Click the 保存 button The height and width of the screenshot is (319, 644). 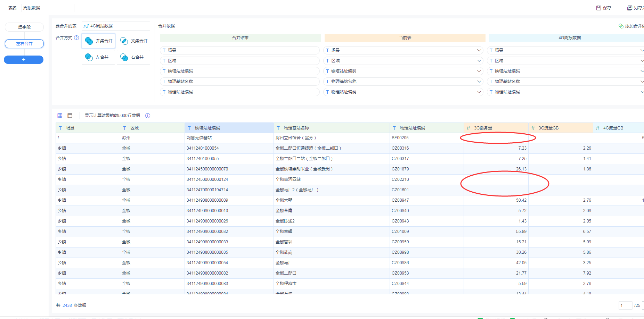coord(604,8)
